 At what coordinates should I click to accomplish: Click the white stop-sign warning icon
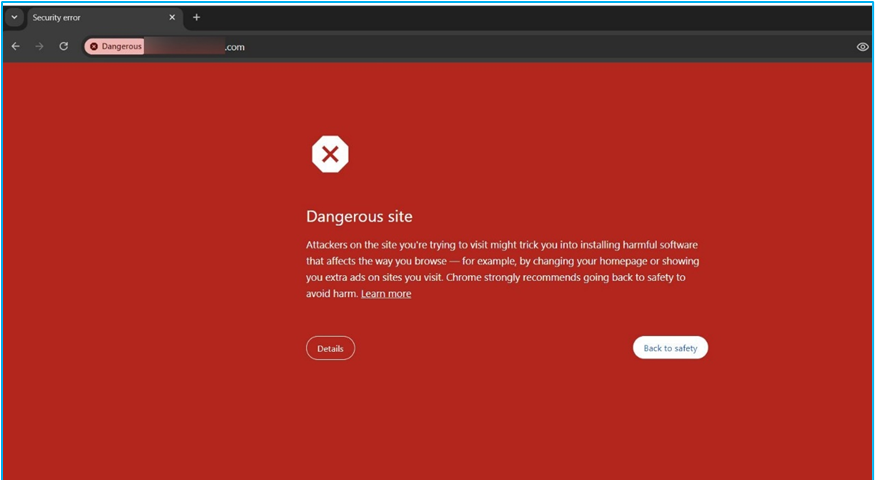tap(330, 154)
